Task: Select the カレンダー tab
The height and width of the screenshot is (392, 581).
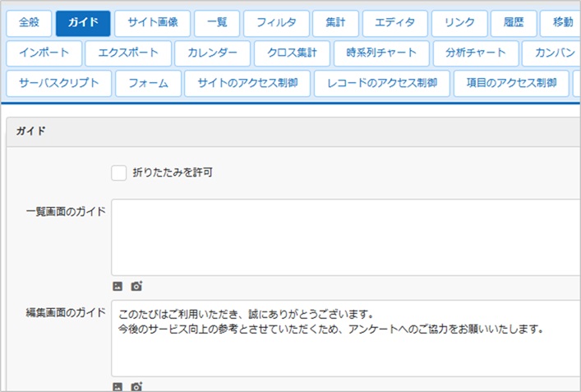Action: [x=212, y=53]
